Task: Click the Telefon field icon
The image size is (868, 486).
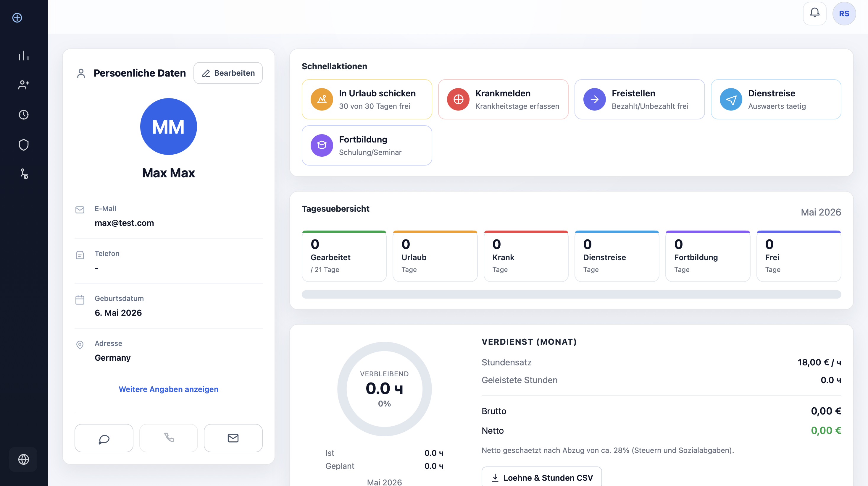Action: [80, 255]
